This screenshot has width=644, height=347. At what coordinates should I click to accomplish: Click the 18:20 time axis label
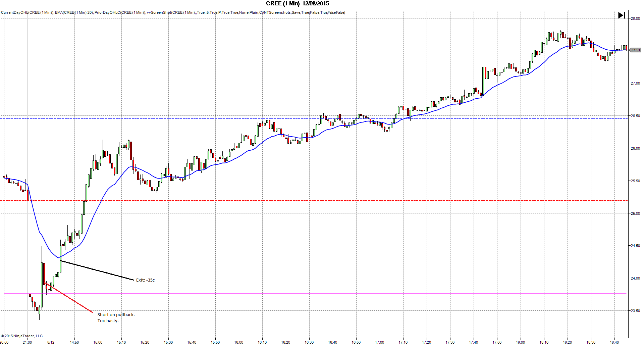(568, 342)
